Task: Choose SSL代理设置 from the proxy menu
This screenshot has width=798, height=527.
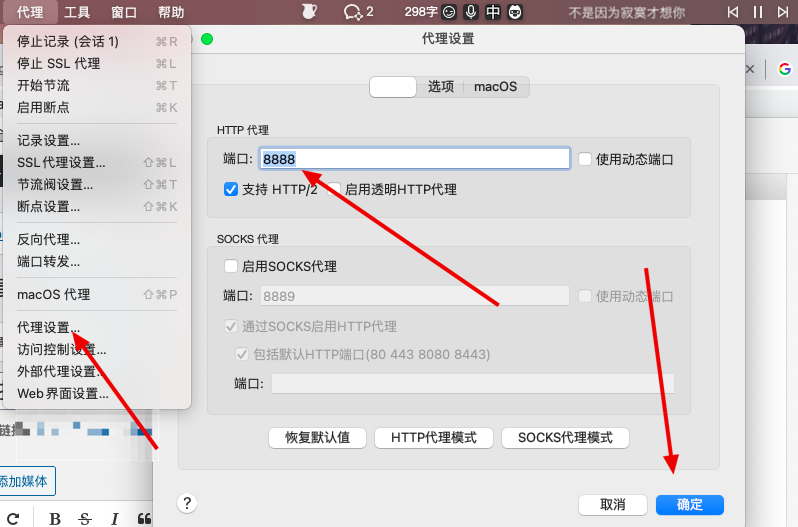Action: [x=61, y=163]
